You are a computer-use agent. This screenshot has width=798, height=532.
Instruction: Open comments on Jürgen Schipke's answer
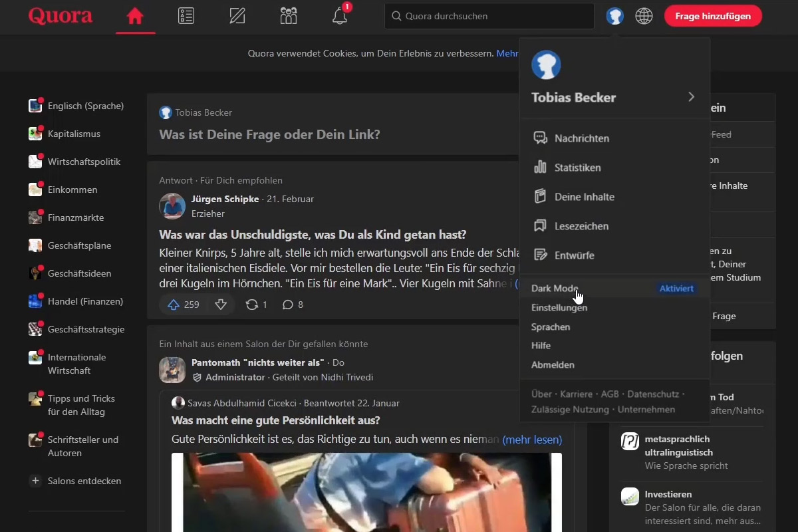click(x=293, y=305)
